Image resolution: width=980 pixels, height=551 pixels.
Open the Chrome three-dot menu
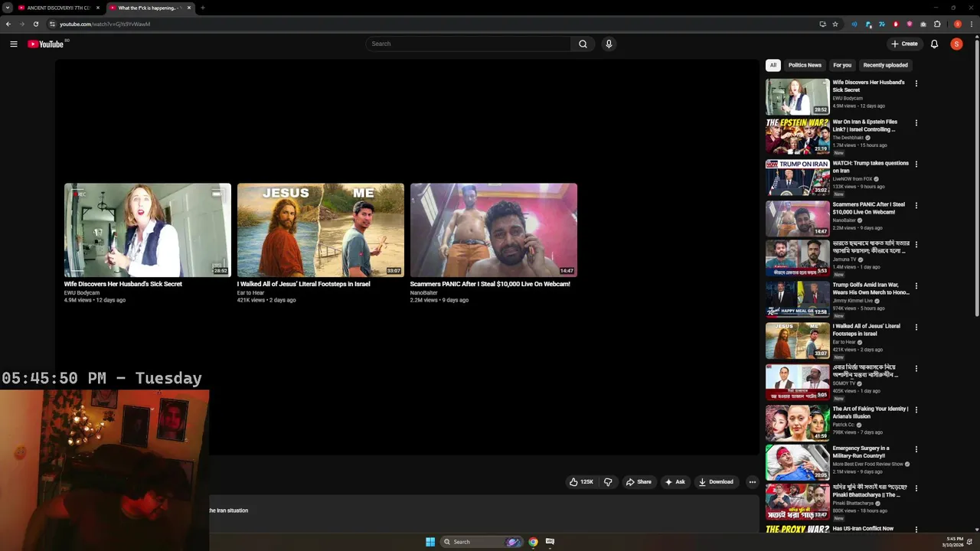[x=972, y=24]
